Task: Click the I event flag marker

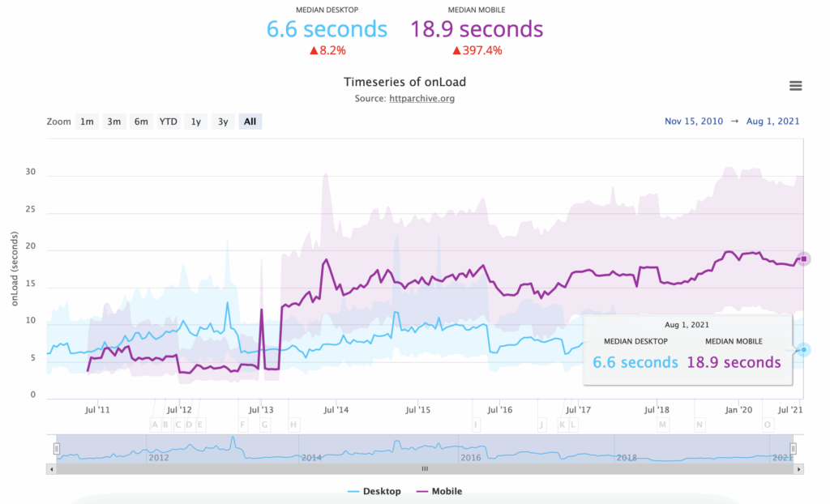Action: click(x=476, y=425)
